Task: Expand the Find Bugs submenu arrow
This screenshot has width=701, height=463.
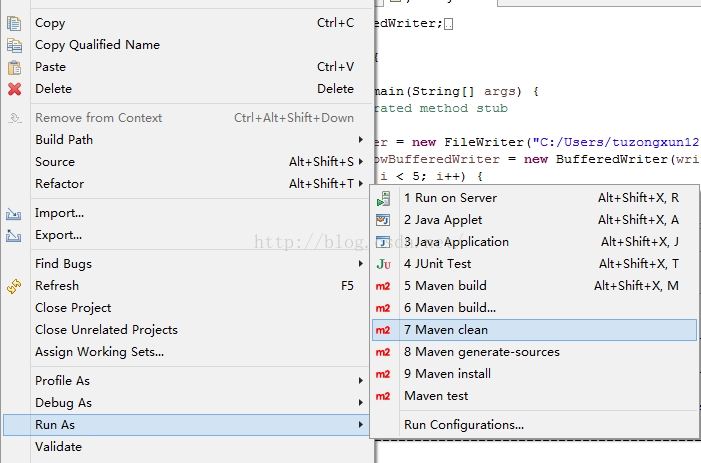Action: tap(360, 264)
